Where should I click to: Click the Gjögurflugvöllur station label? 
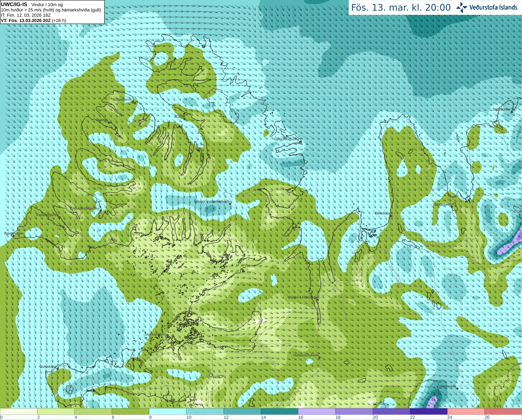pos(287,139)
